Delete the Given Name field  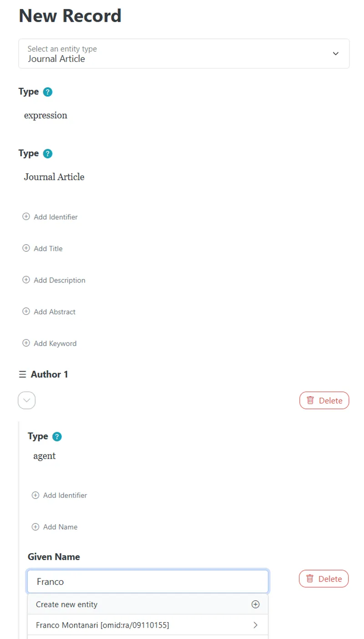click(324, 579)
